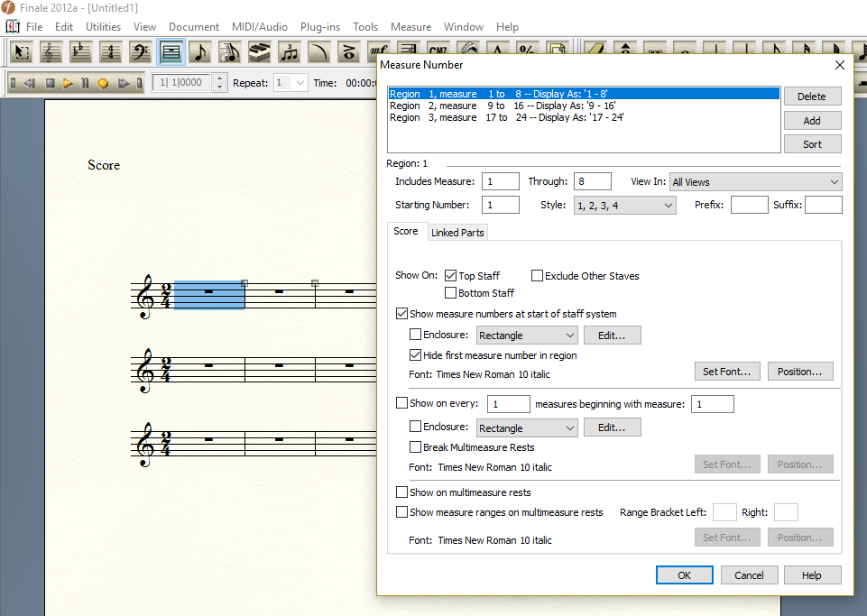Open the Plug-ins menu
The height and width of the screenshot is (616, 867).
pos(318,27)
